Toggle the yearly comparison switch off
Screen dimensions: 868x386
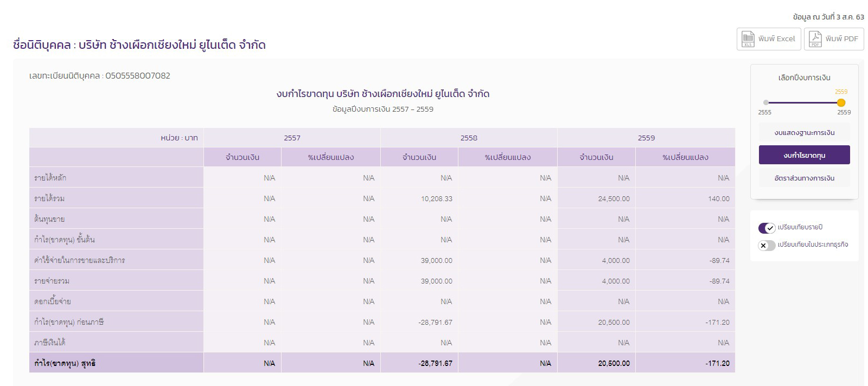pos(767,228)
